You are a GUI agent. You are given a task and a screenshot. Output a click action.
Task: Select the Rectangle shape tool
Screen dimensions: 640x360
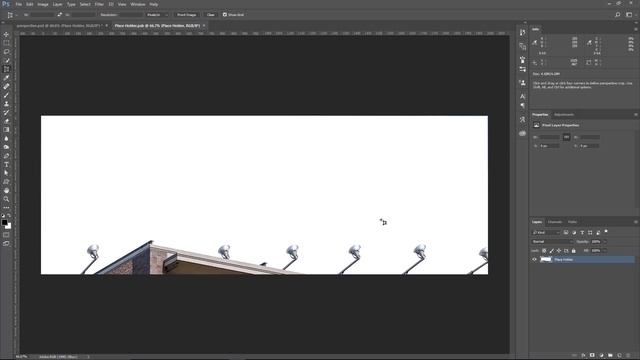pyautogui.click(x=6, y=182)
